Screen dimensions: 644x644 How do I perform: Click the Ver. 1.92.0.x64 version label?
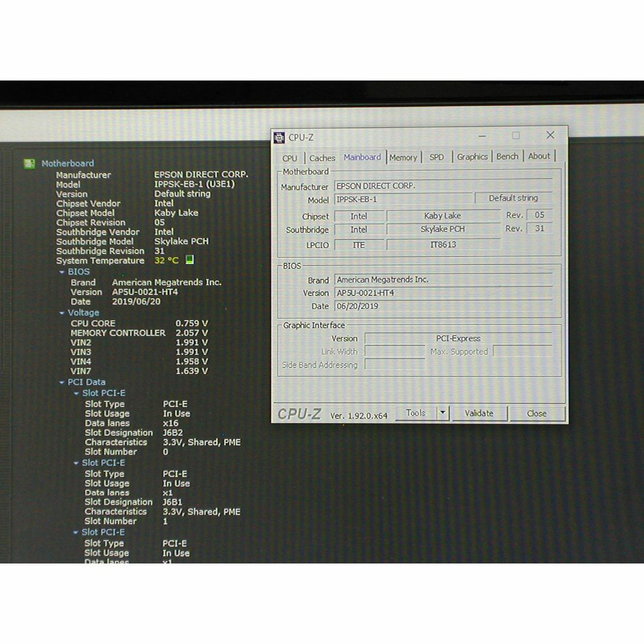(x=358, y=416)
